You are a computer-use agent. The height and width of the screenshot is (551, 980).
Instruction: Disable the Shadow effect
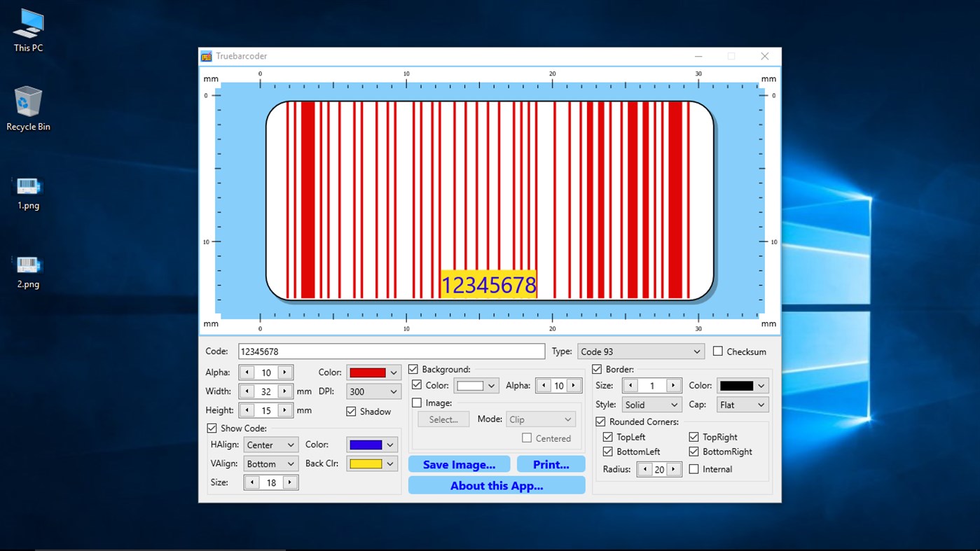point(351,412)
